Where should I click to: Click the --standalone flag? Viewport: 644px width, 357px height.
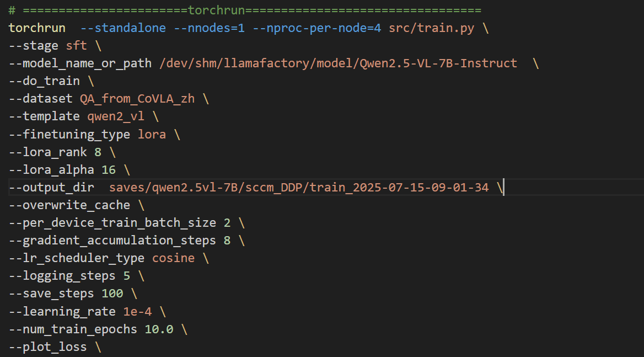coord(123,28)
